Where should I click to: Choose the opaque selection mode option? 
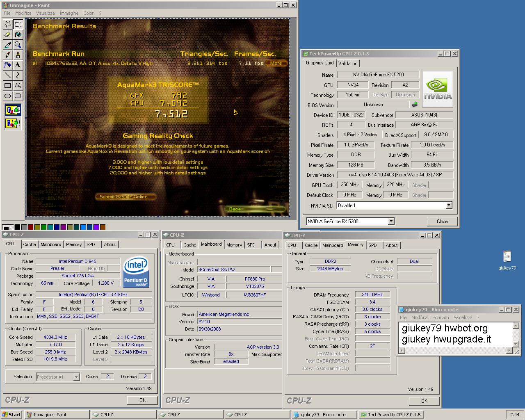(x=13, y=110)
